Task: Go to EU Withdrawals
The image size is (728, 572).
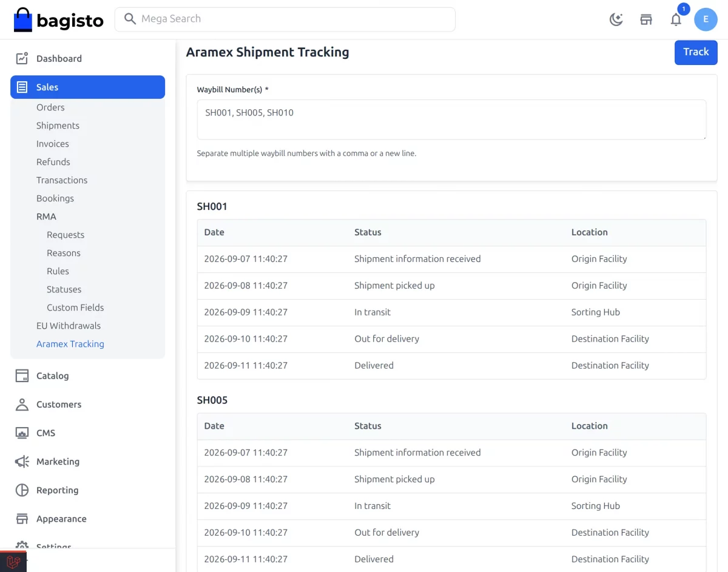Action: click(69, 326)
